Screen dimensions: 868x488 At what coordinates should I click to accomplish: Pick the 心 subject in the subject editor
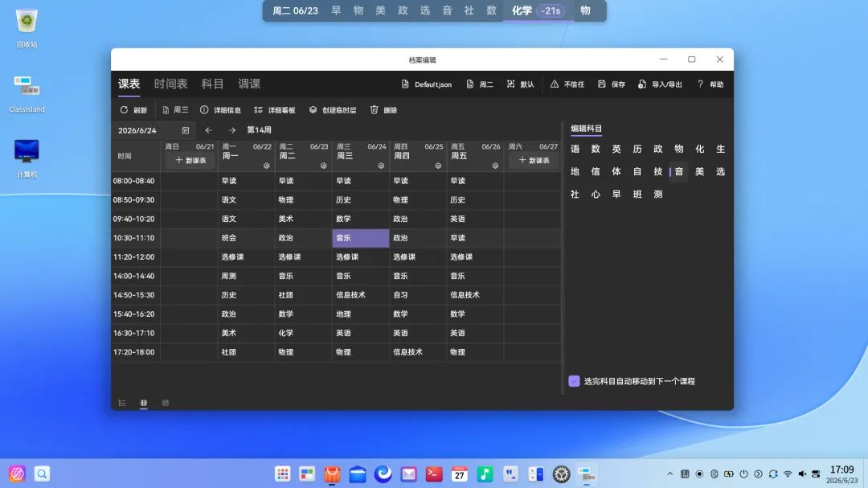point(596,195)
